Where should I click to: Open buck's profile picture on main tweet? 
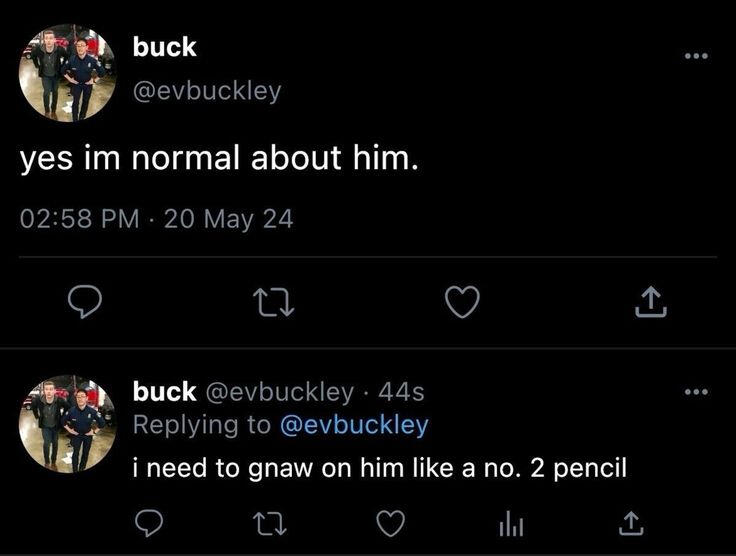tap(68, 73)
